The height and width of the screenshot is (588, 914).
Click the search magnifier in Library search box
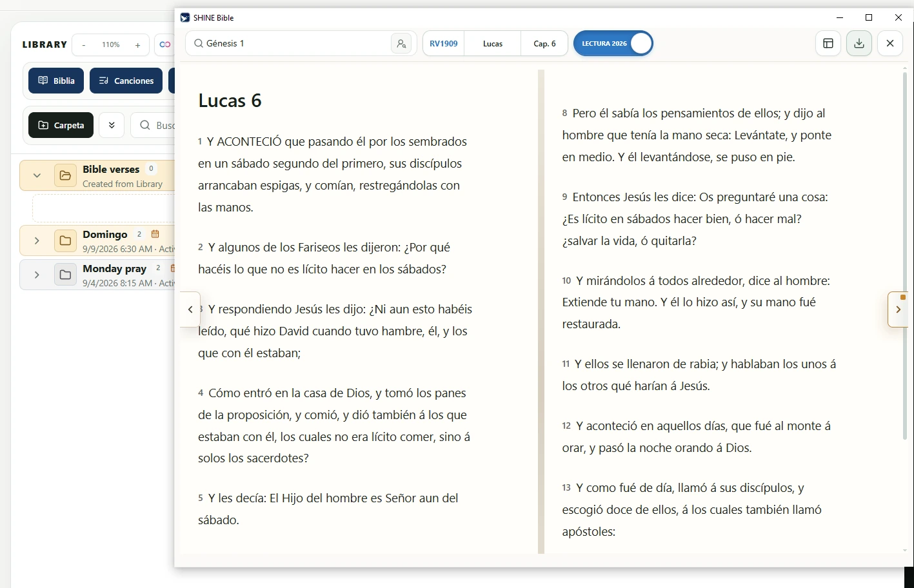click(145, 125)
